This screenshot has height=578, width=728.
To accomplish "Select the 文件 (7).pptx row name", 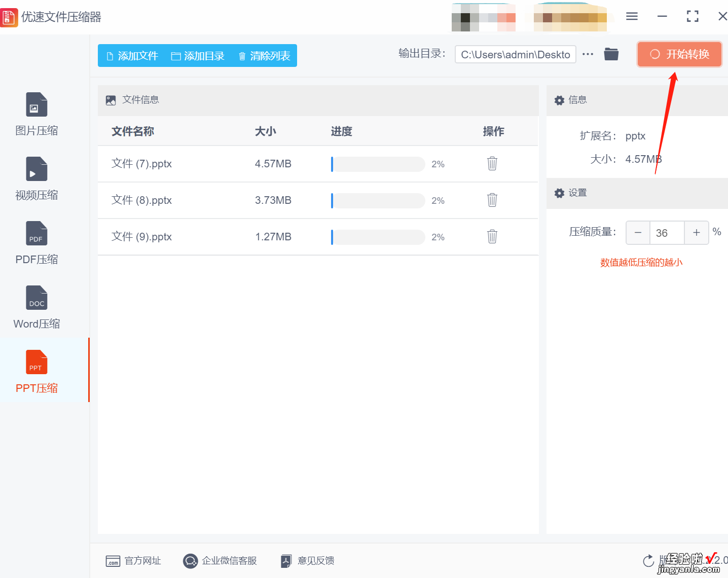I will (141, 164).
